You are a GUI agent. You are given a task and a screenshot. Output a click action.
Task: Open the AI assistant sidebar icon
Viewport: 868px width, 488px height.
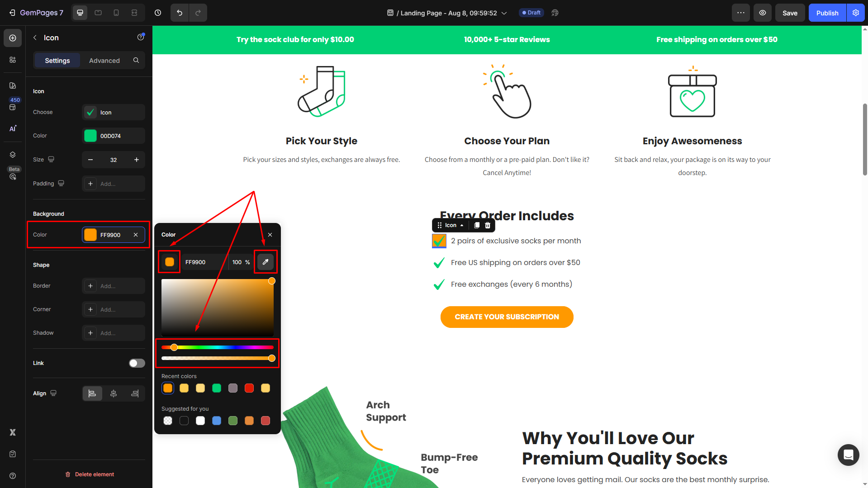click(x=13, y=128)
